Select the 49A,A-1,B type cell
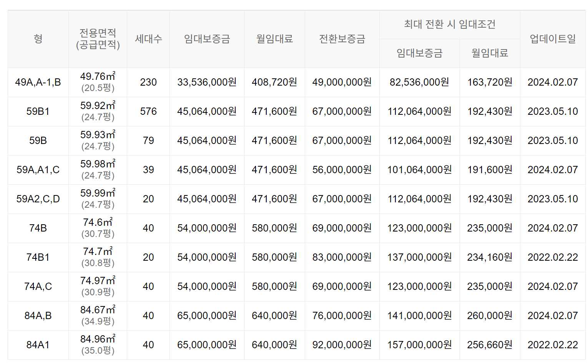Screen dimensions: 588x364 38,82
